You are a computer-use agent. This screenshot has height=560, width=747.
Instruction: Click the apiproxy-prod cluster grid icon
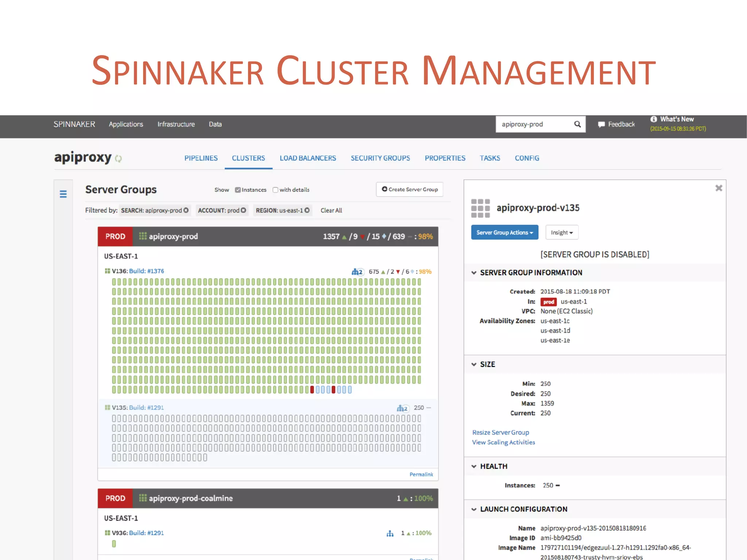[143, 236]
